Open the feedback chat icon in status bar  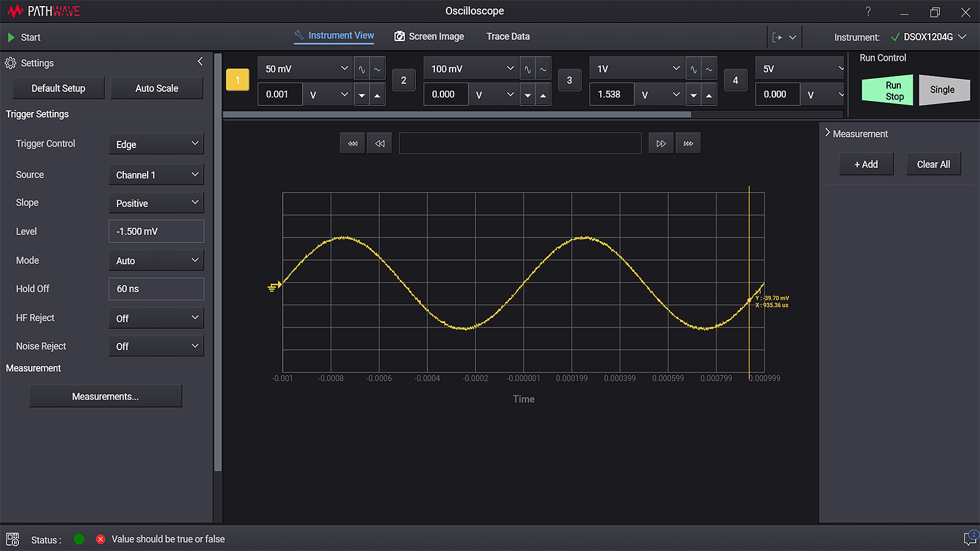(970, 538)
